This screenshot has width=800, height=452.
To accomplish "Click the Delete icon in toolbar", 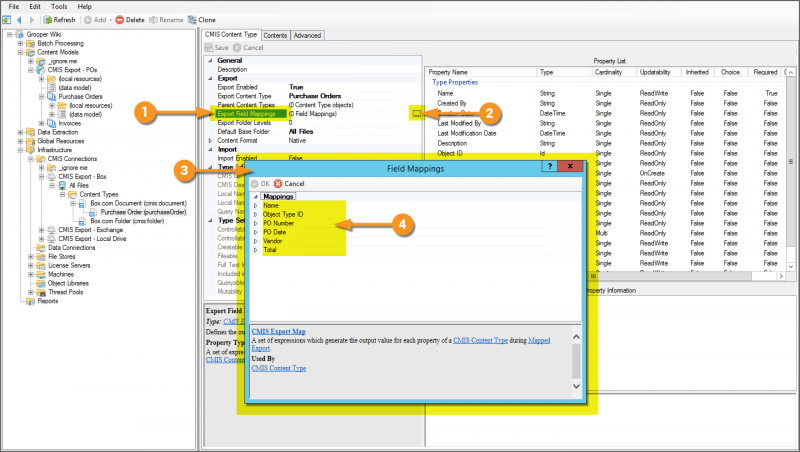I will [x=119, y=20].
